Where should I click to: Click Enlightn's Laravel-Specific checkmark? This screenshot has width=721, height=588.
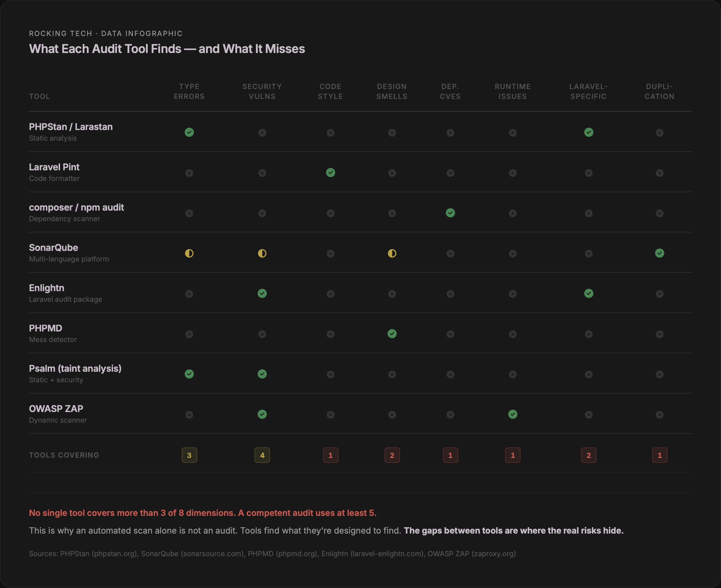click(x=588, y=293)
